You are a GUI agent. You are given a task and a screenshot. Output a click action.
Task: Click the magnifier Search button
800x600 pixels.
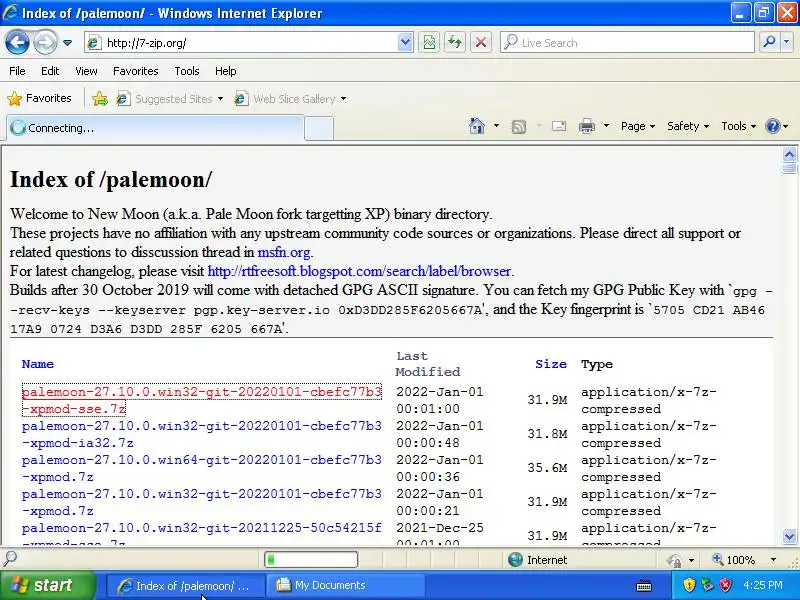(x=769, y=43)
